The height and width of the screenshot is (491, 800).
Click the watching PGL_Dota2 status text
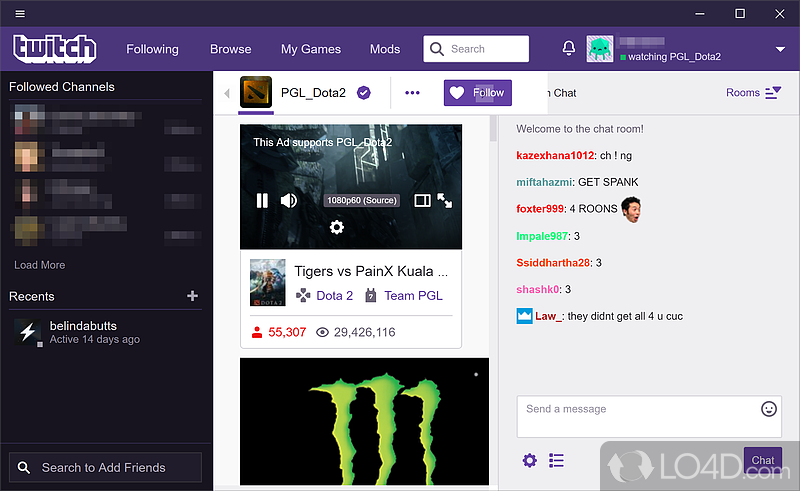pos(674,57)
